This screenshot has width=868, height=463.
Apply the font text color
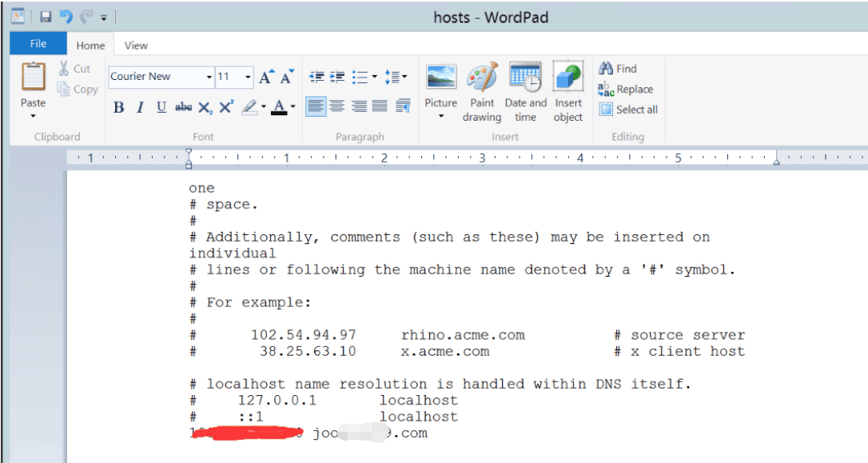pos(279,107)
